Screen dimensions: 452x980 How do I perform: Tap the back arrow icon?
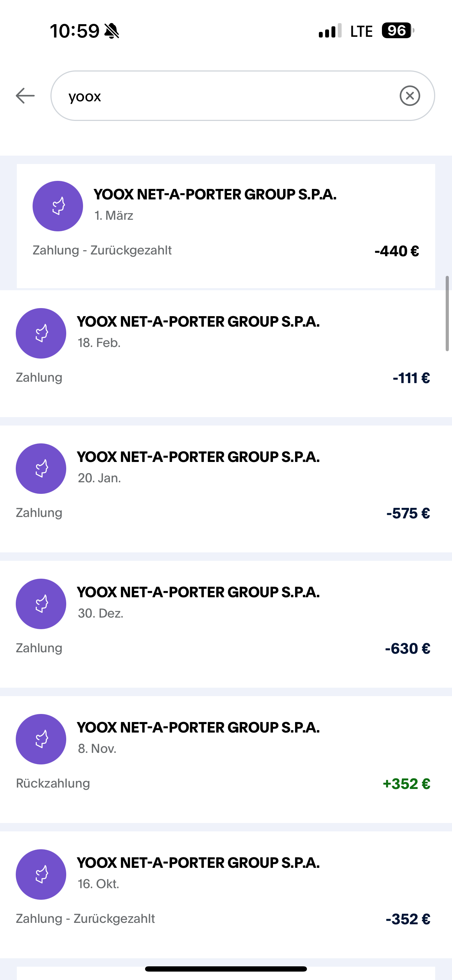pos(25,95)
